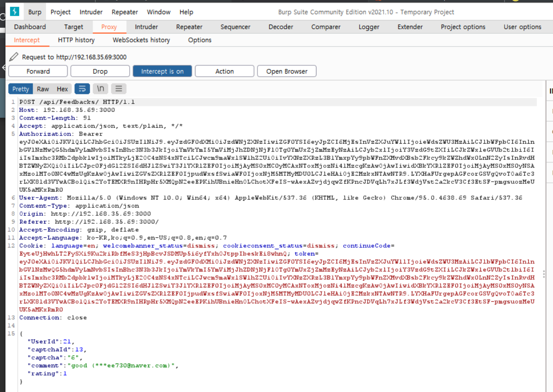Go to the Sequencer tab
Viewport: 553px width, 392px height.
point(235,27)
